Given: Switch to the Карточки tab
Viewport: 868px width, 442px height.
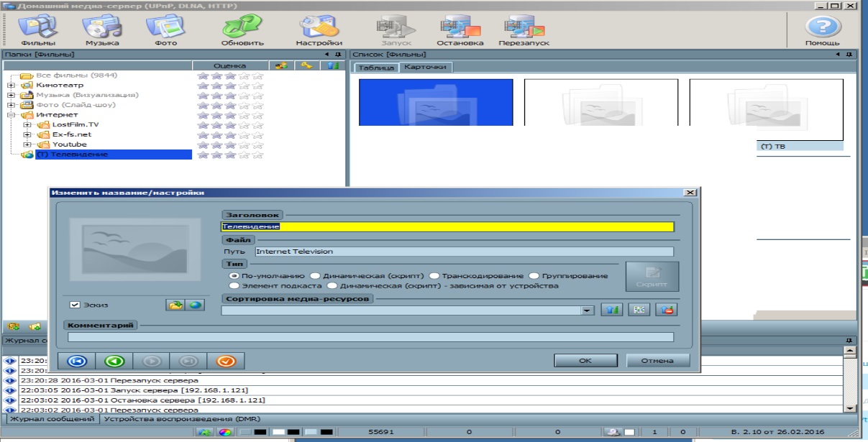Looking at the screenshot, I should (425, 67).
